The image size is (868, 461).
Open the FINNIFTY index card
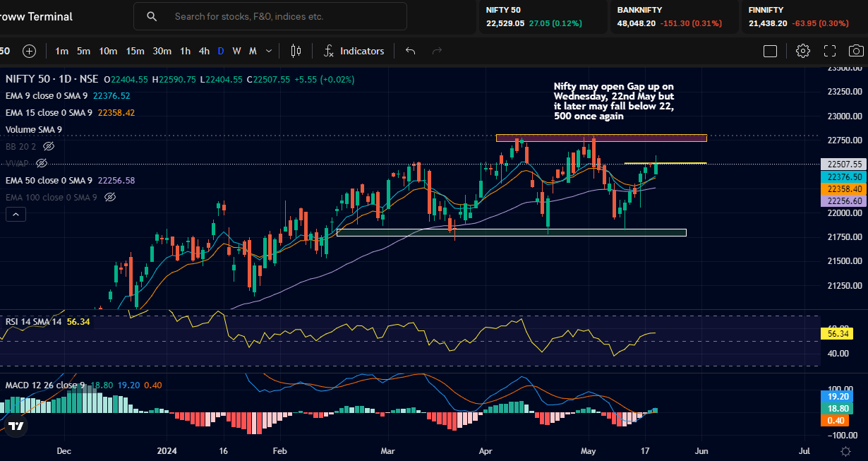coord(804,16)
